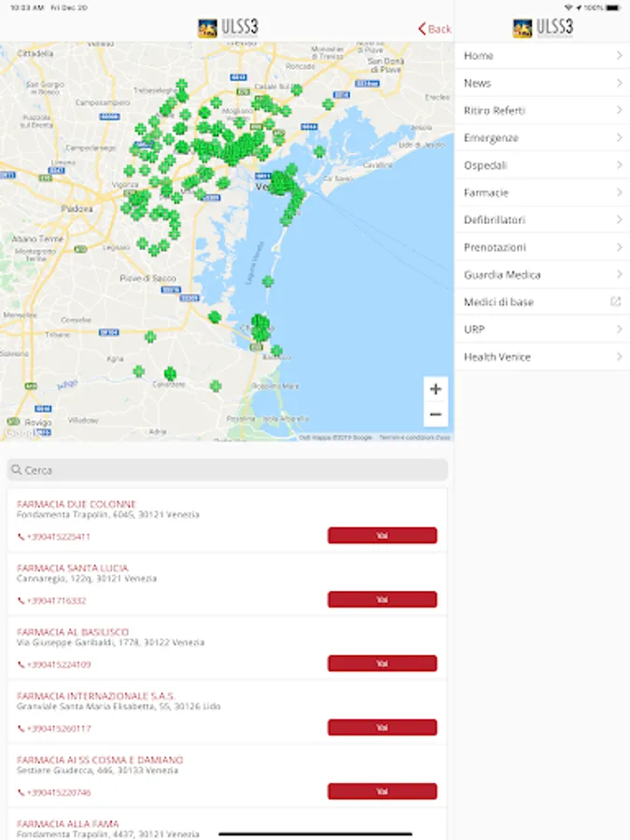This screenshot has height=840, width=630.
Task: Click ULSS3 logo in map header
Action: tap(228, 27)
